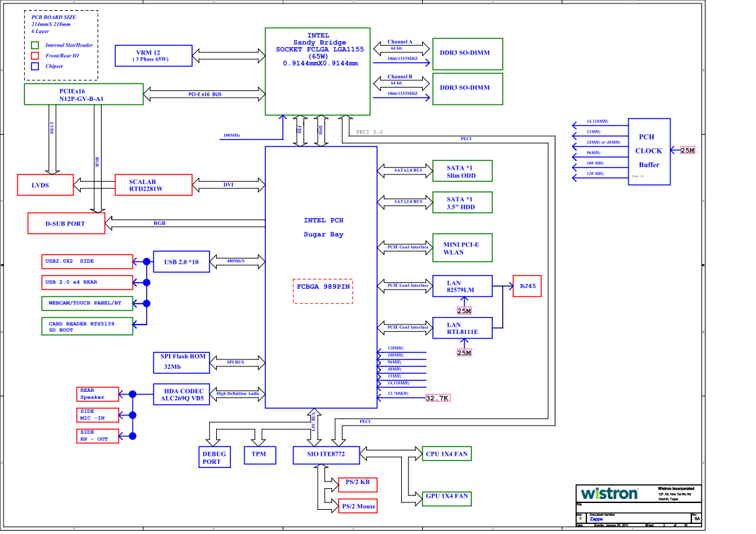Click the 25M label under LAN RTL8111E
Image resolution: width=756 pixels, height=534 pixels.
click(464, 353)
